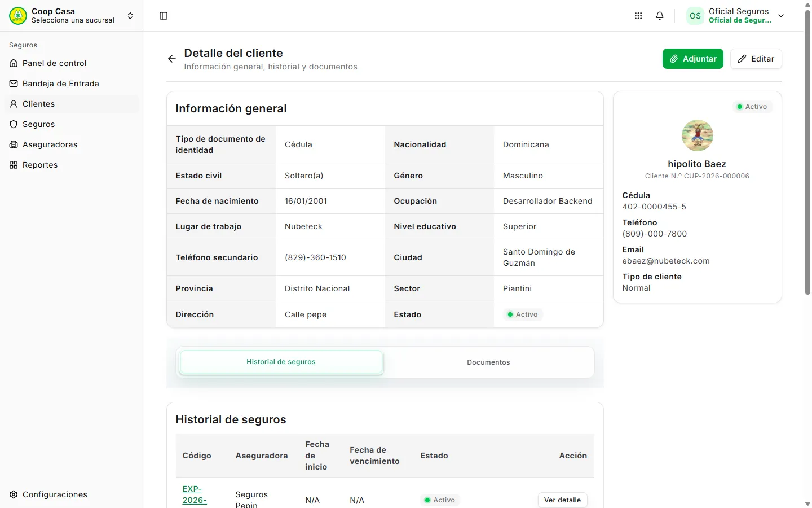Screen dimensions: 812x508
Task: Click the secondary phone (829)-360-1510
Action: pyautogui.click(x=315, y=257)
